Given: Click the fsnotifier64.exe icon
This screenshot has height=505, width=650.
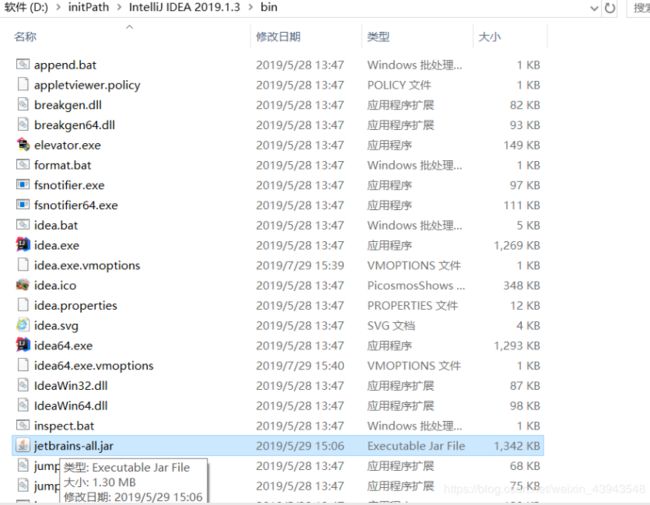Looking at the screenshot, I should pyautogui.click(x=23, y=204).
